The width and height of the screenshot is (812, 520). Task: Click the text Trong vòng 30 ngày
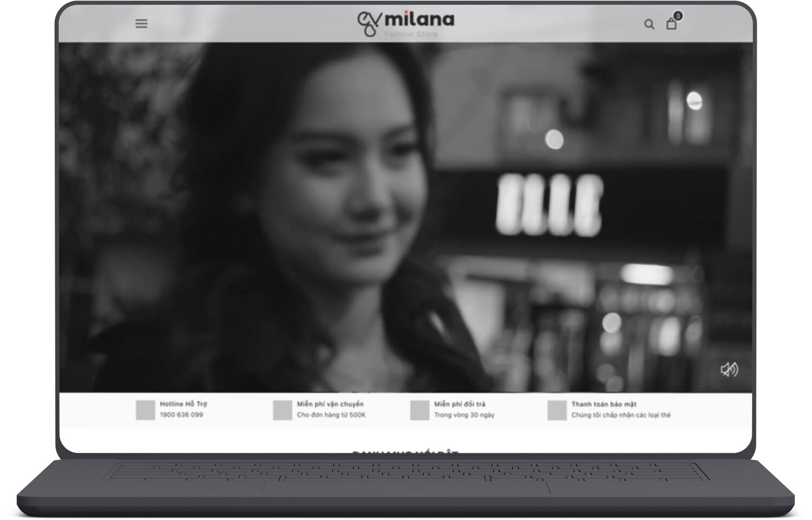tap(464, 415)
